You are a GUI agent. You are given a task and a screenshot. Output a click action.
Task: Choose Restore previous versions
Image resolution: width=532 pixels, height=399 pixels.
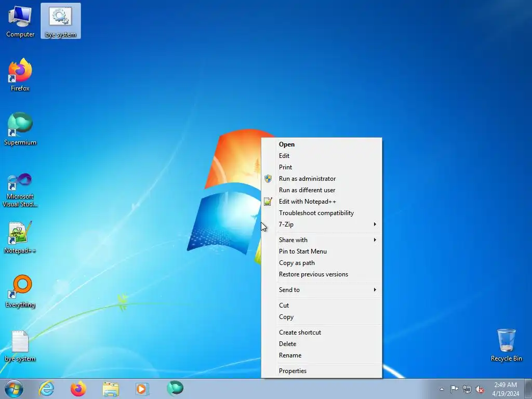point(321,274)
